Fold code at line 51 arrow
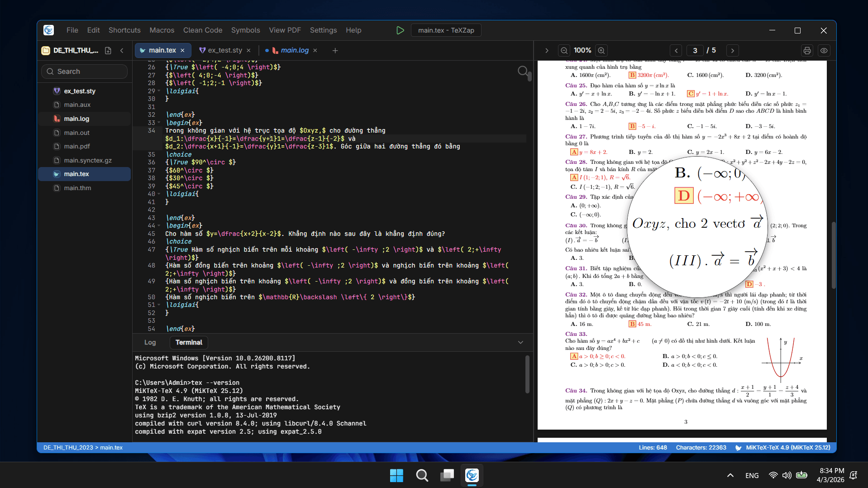The height and width of the screenshot is (488, 868). point(159,305)
